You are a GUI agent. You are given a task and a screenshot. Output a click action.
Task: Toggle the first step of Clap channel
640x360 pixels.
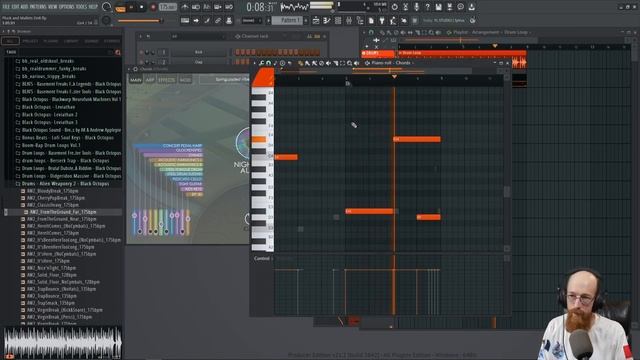pyautogui.click(x=238, y=62)
